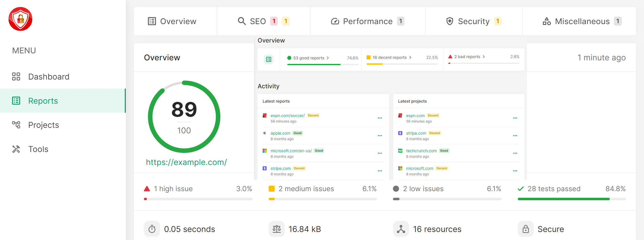
Task: Click the SEO magnifier icon
Action: click(242, 21)
